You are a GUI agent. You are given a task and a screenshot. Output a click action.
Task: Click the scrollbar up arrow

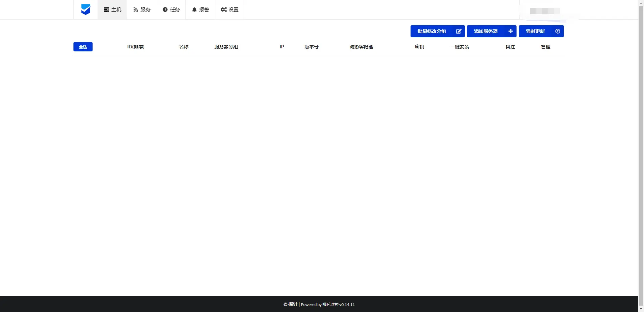tap(641, 3)
